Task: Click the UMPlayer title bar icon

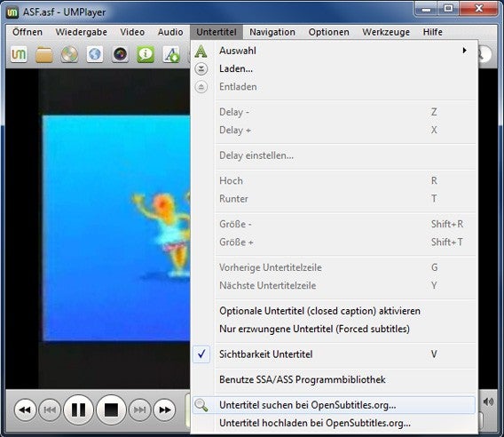Action: click(x=12, y=12)
